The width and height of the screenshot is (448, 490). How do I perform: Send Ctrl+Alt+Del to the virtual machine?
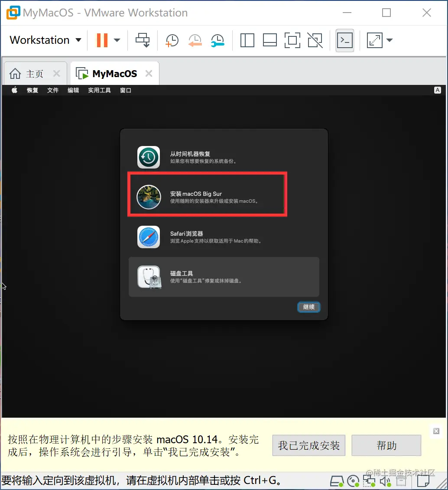(143, 40)
